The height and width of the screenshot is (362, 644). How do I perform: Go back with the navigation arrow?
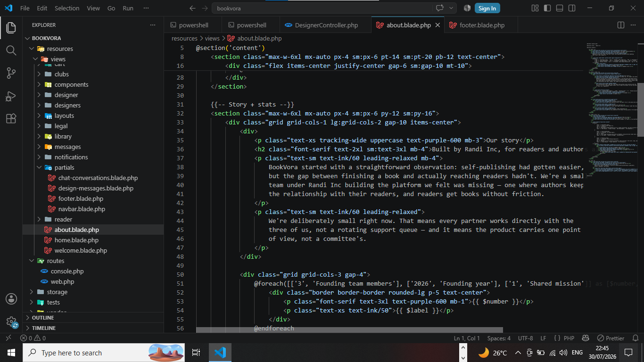click(192, 8)
